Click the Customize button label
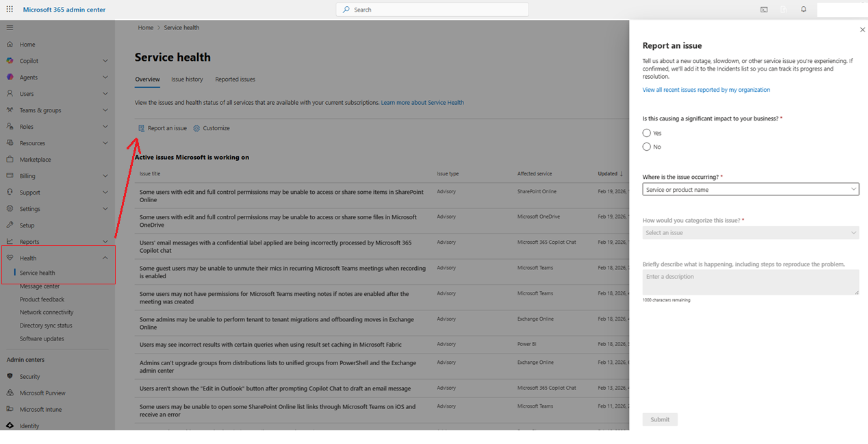This screenshot has height=444, width=868. 216,128
